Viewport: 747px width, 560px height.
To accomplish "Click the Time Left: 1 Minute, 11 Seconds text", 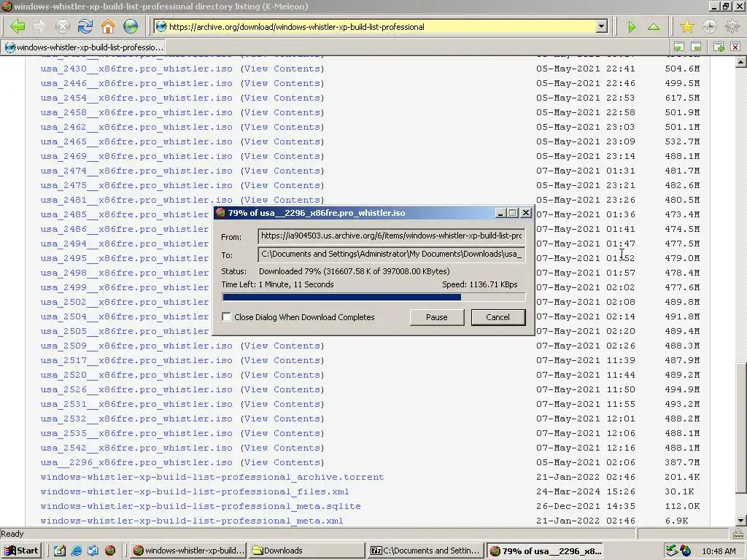I will pyautogui.click(x=277, y=284).
